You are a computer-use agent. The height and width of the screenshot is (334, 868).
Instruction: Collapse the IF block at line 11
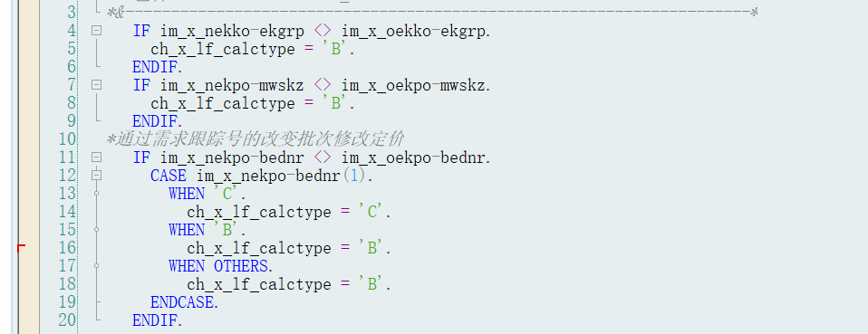pos(97,157)
